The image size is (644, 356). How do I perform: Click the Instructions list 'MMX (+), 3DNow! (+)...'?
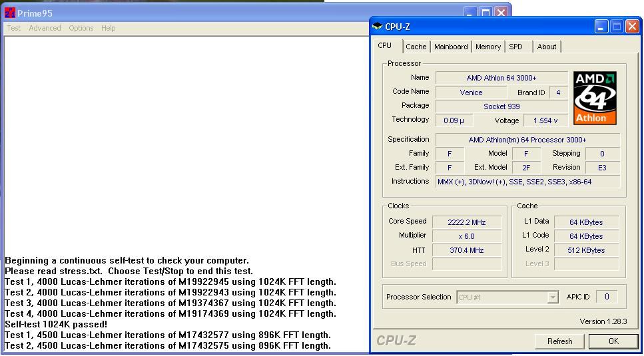[527, 182]
